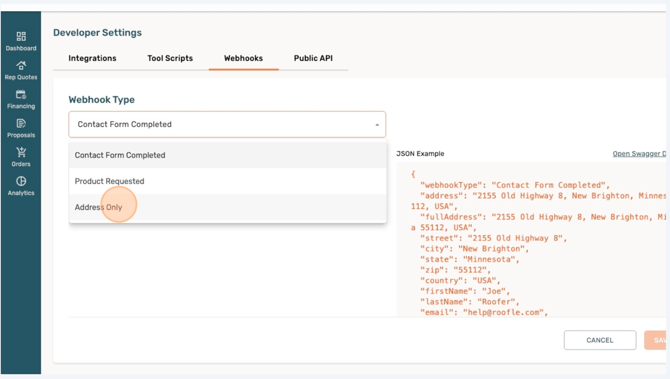
Task: Open Analytics pie chart icon
Action: [x=21, y=181]
